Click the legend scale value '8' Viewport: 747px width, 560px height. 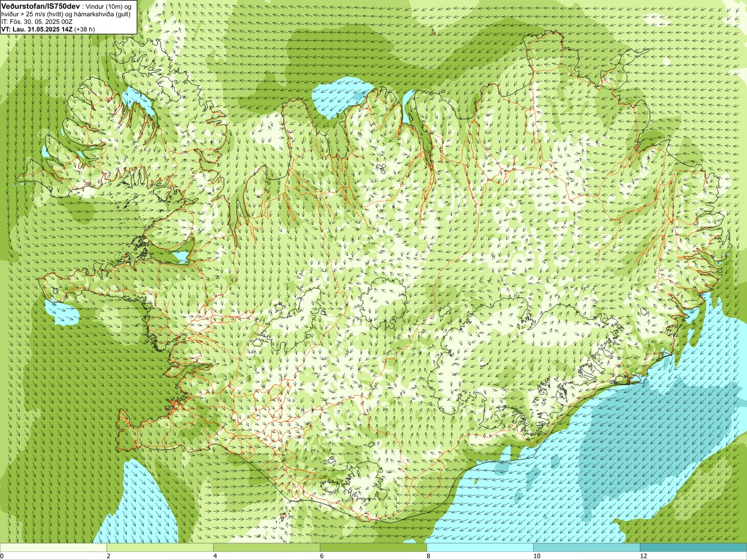428,556
